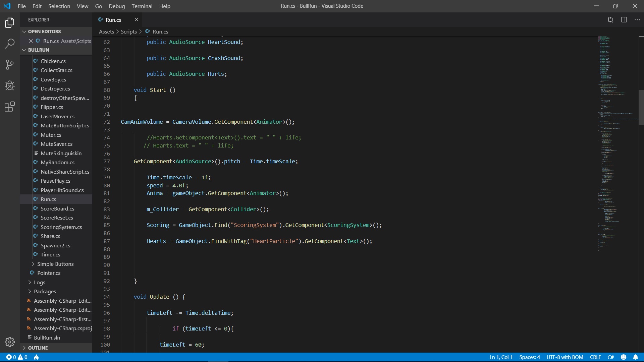Screen dimensions: 644x362
Task: Click the errors and warnings status indicator
Action: (x=17, y=357)
